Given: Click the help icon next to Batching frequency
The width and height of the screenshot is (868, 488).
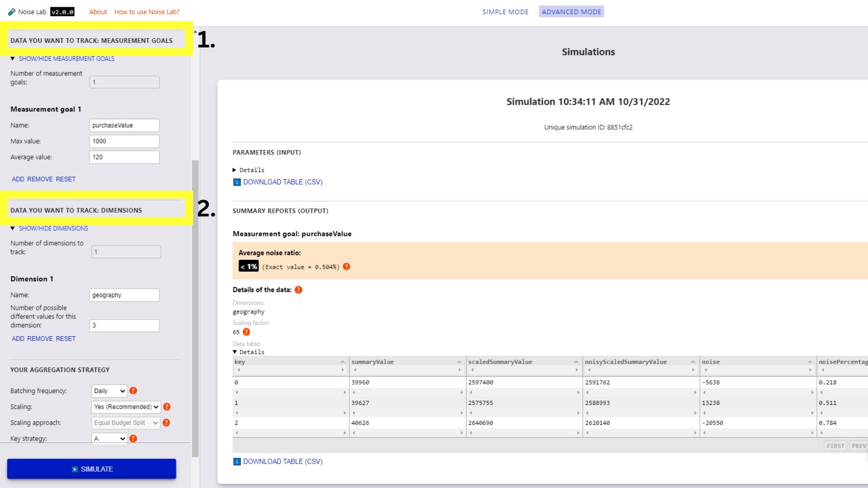Looking at the screenshot, I should click(x=133, y=390).
